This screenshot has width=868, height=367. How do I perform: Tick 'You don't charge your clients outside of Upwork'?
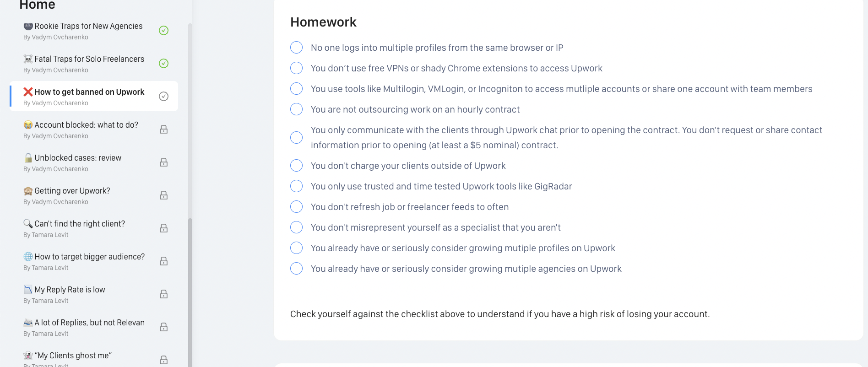[297, 166]
